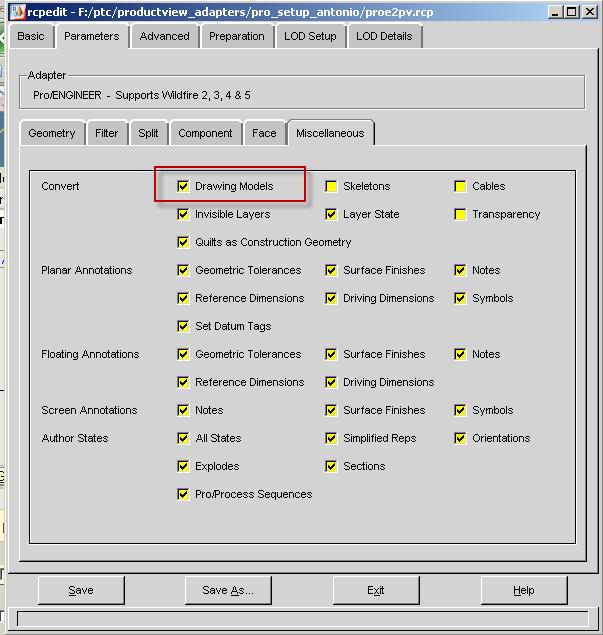
Task: Click the Miscellaneous sub-tab
Action: 330,133
